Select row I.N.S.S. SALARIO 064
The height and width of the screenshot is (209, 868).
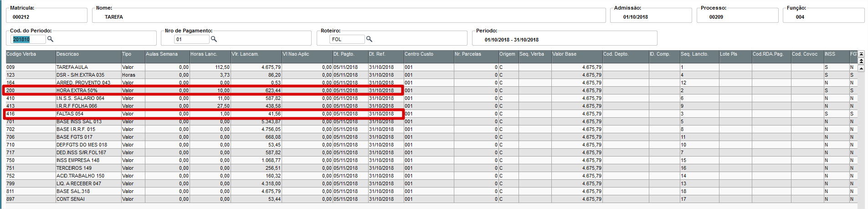tap(431, 98)
